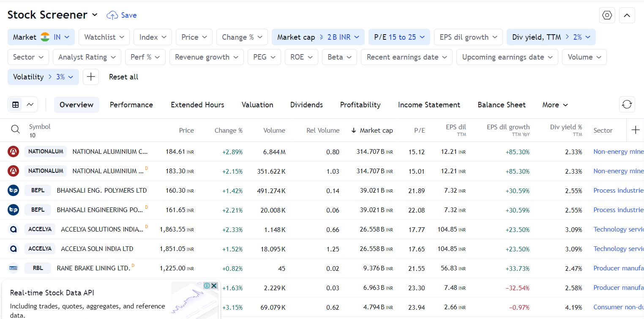Open the Index filter dropdown
This screenshot has width=644, height=319.
pos(153,37)
